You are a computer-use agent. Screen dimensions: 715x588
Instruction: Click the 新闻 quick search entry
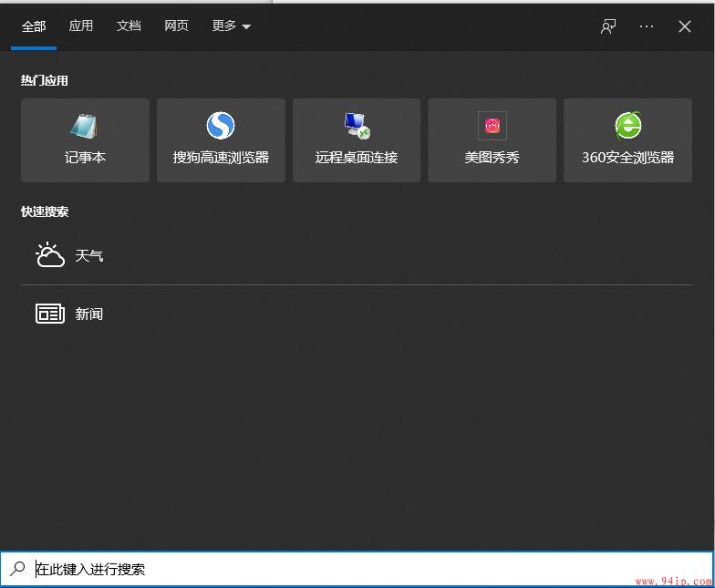[x=356, y=314]
